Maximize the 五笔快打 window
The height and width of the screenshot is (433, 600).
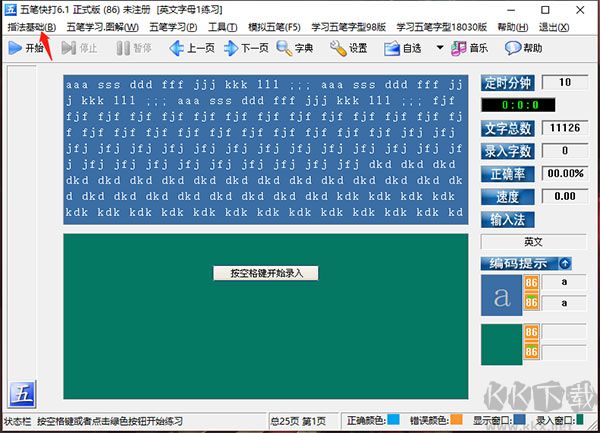coord(545,10)
